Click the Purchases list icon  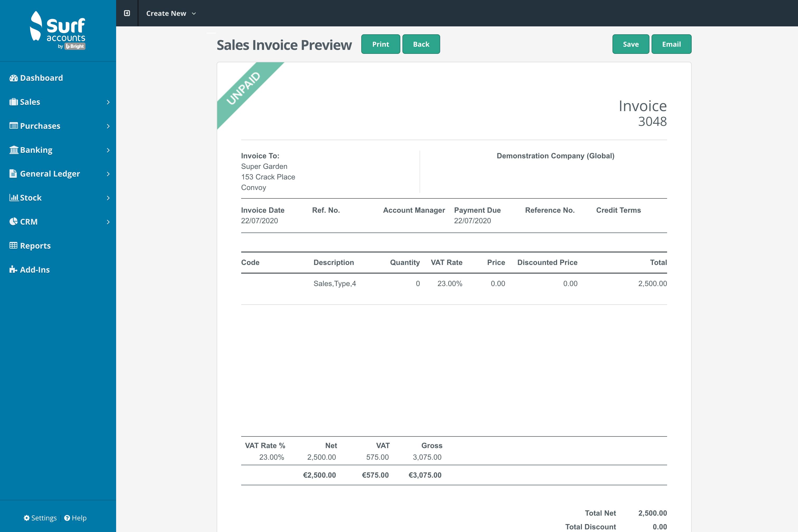pos(13,126)
